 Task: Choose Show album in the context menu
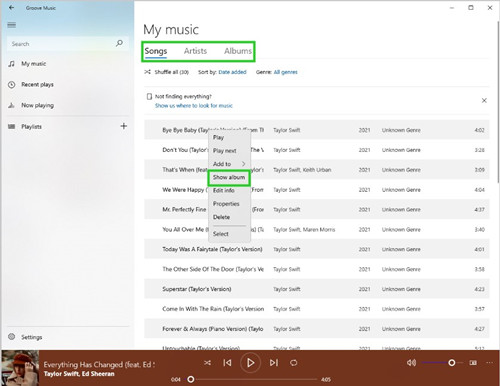pos(229,177)
